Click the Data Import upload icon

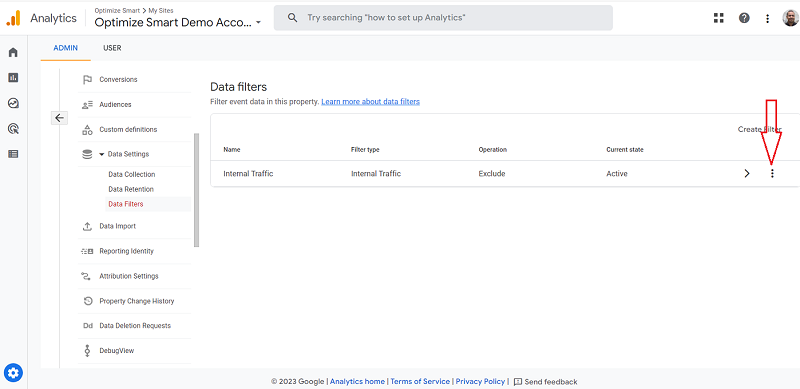click(x=87, y=226)
